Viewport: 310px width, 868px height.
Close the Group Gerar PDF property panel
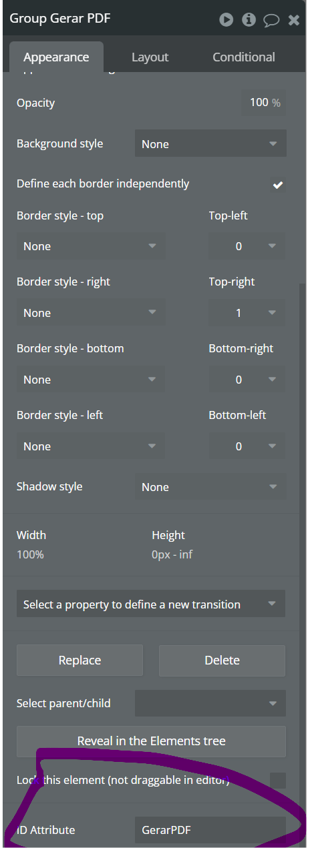click(x=293, y=20)
